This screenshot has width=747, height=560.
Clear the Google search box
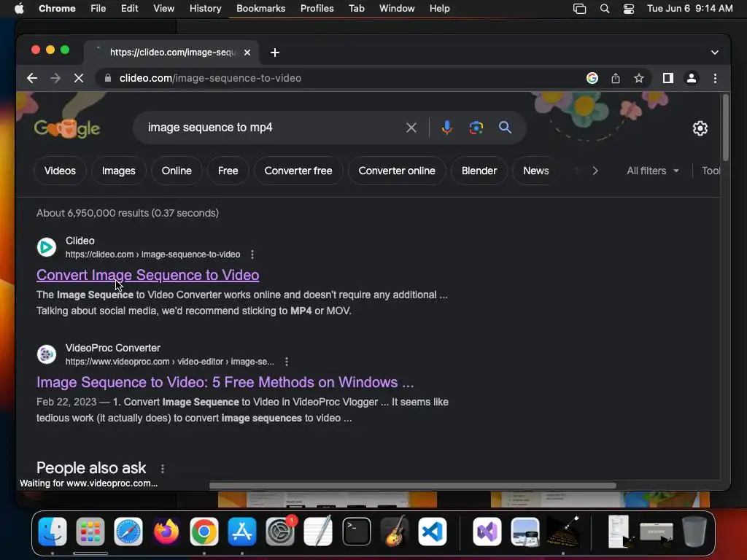(x=411, y=128)
